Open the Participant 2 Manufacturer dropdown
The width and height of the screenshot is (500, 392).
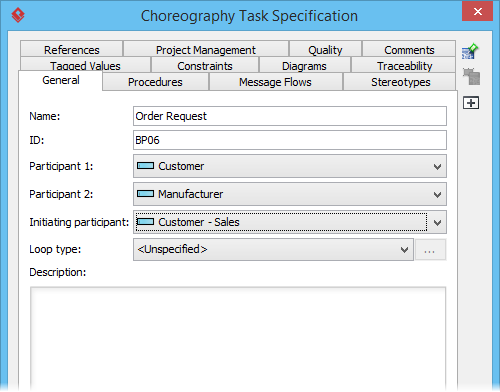(290, 194)
